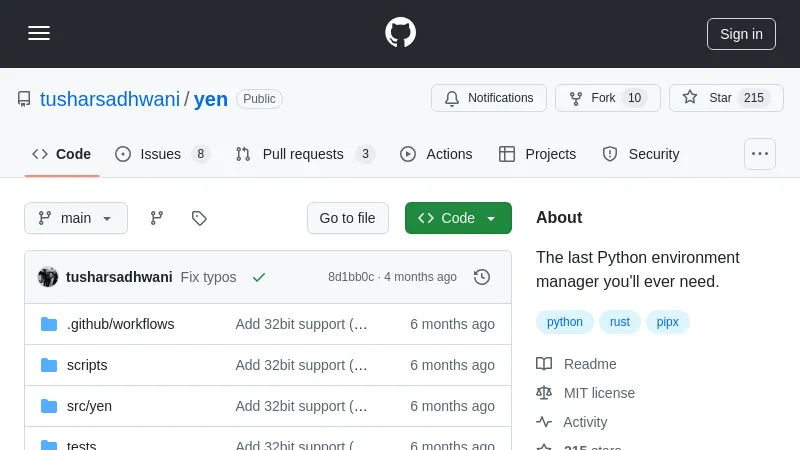The image size is (800, 450).
Task: Switch to the Pull requests tab
Action: [303, 154]
